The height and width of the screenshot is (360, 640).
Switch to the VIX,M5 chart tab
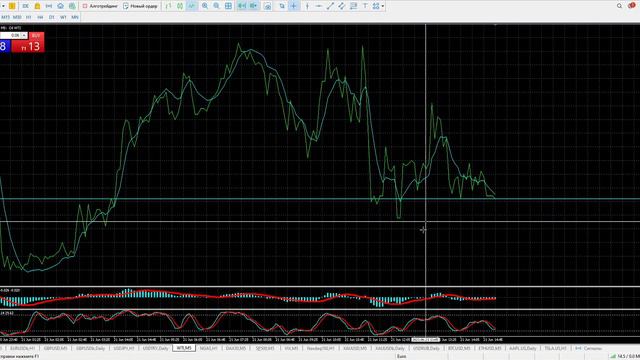pyautogui.click(x=291, y=348)
